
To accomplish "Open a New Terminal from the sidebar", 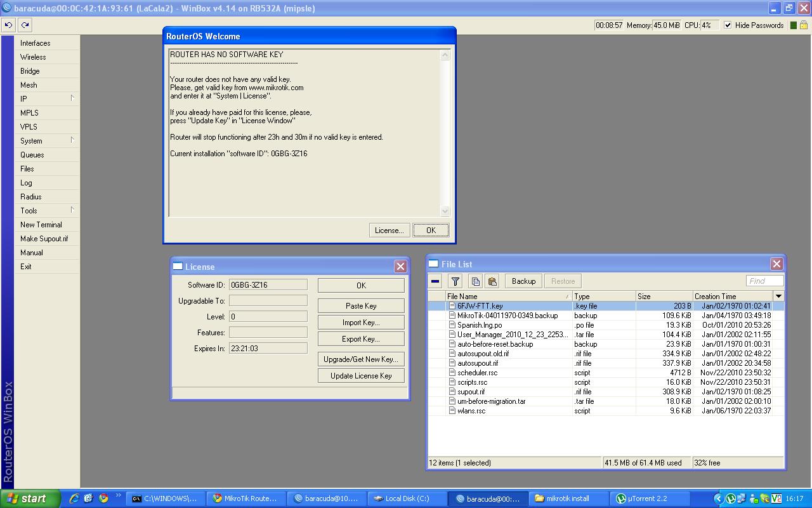I will pyautogui.click(x=47, y=224).
